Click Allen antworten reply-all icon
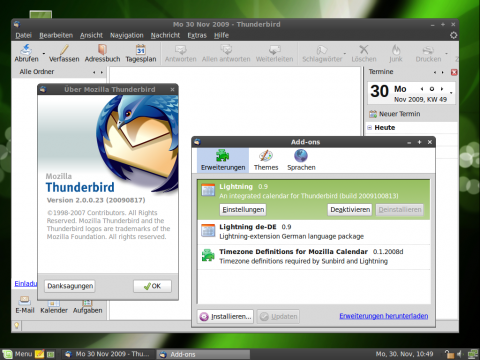This screenshot has height=360, width=480. [x=226, y=54]
